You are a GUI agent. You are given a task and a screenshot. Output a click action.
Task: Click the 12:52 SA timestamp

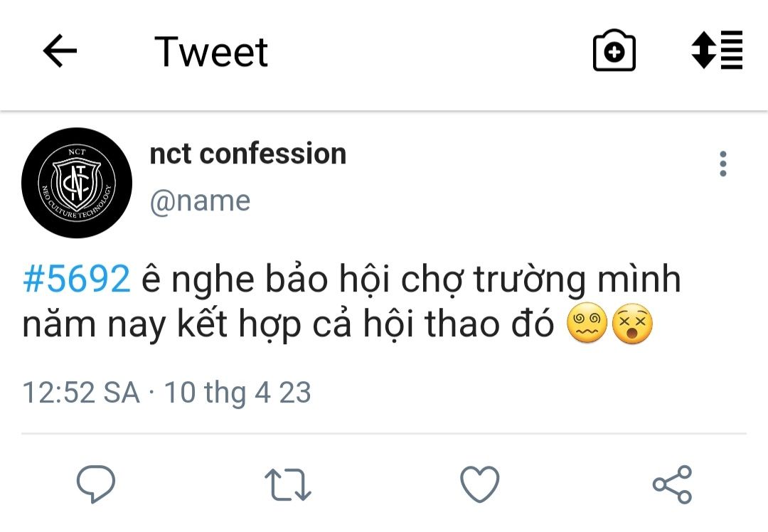(x=81, y=393)
